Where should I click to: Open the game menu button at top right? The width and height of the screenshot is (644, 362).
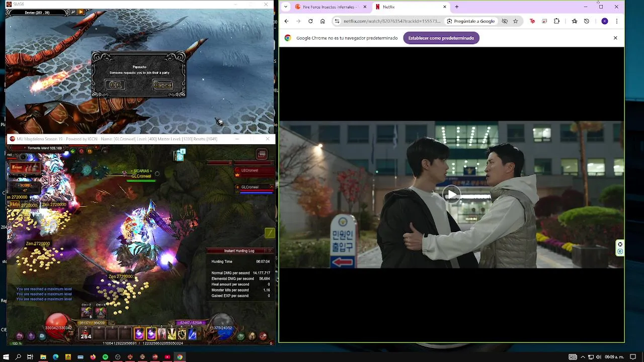[262, 154]
